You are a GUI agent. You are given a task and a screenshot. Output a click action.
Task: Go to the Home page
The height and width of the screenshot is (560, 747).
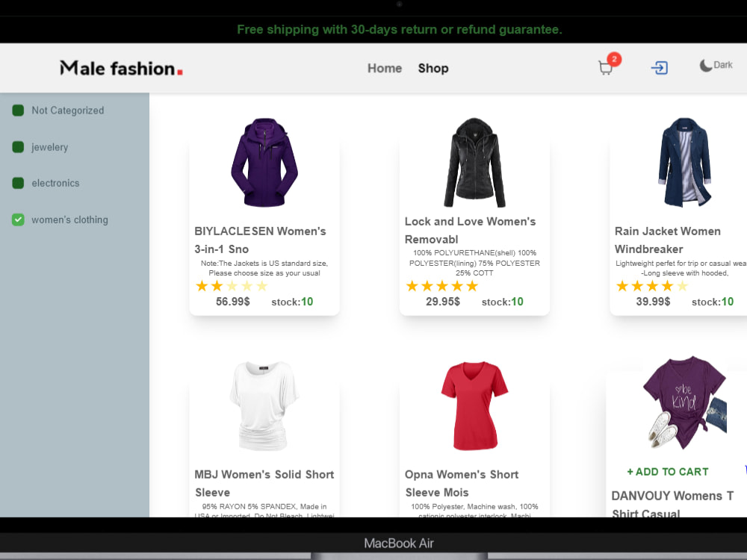coord(385,68)
